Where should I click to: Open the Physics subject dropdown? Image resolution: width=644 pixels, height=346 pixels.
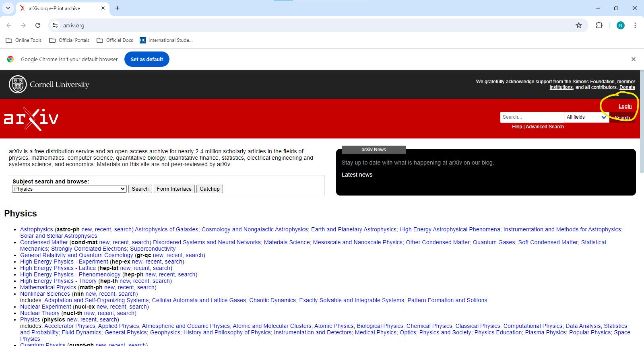point(69,189)
